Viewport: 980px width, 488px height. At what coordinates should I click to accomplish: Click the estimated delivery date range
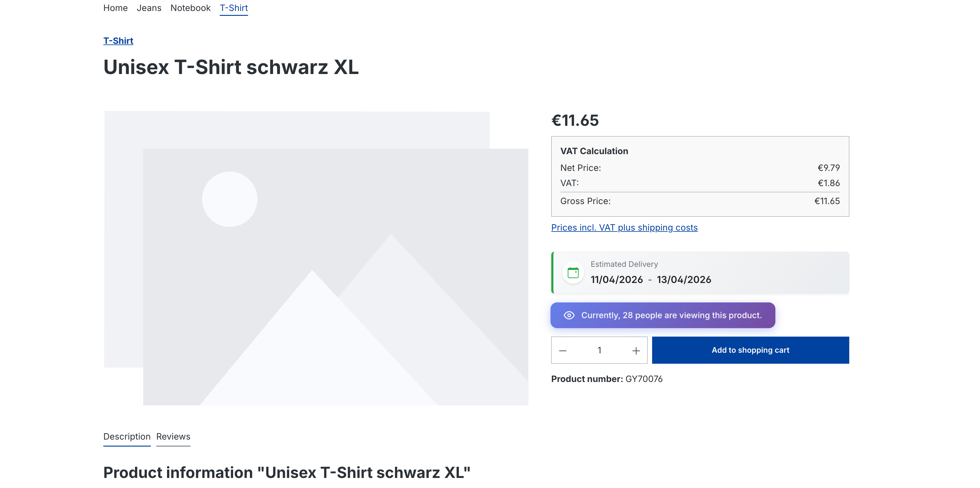pos(651,280)
